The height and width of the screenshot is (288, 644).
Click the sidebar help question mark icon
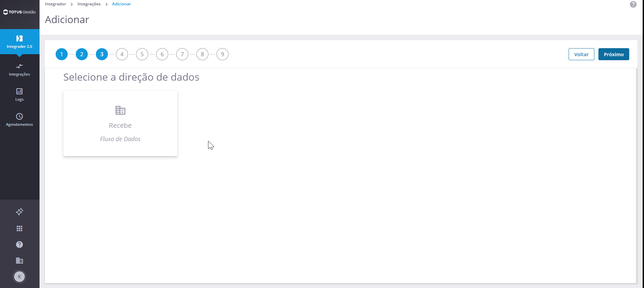click(x=19, y=245)
